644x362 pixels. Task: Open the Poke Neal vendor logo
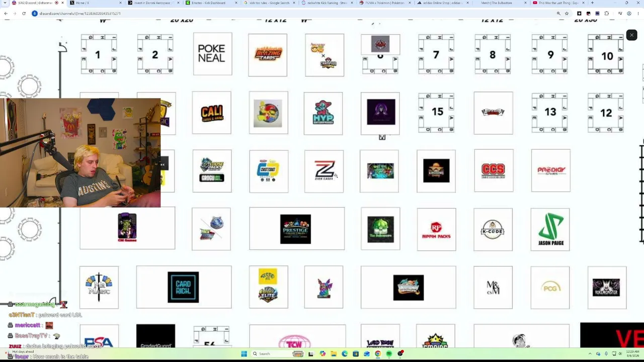(212, 54)
